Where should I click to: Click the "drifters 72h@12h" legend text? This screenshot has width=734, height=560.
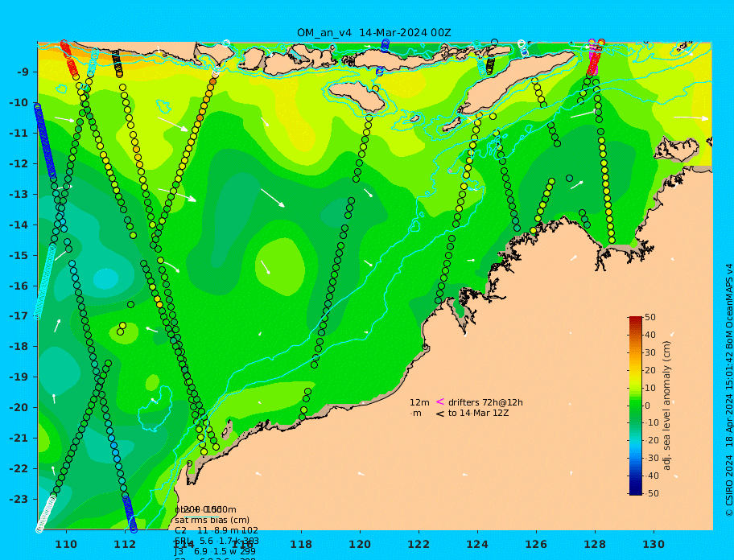(x=485, y=402)
